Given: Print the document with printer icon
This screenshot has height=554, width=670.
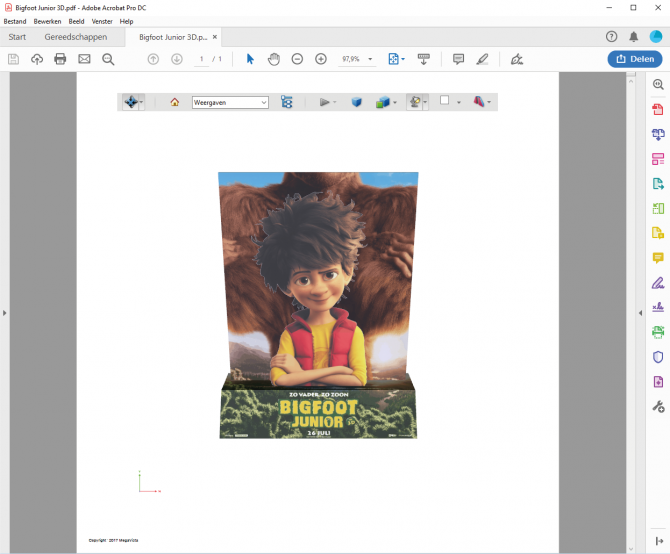Looking at the screenshot, I should click(x=60, y=59).
